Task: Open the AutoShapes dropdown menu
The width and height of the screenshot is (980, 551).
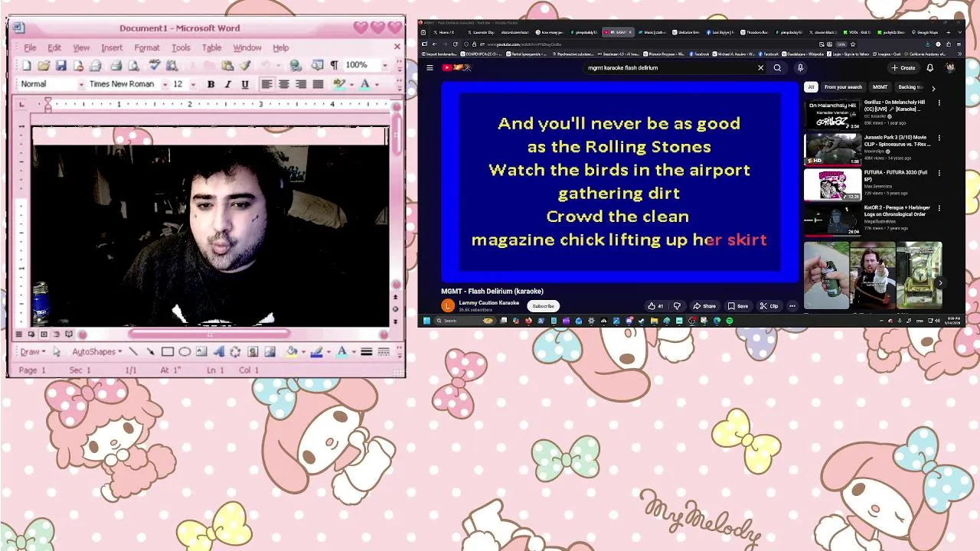Action: pos(97,352)
